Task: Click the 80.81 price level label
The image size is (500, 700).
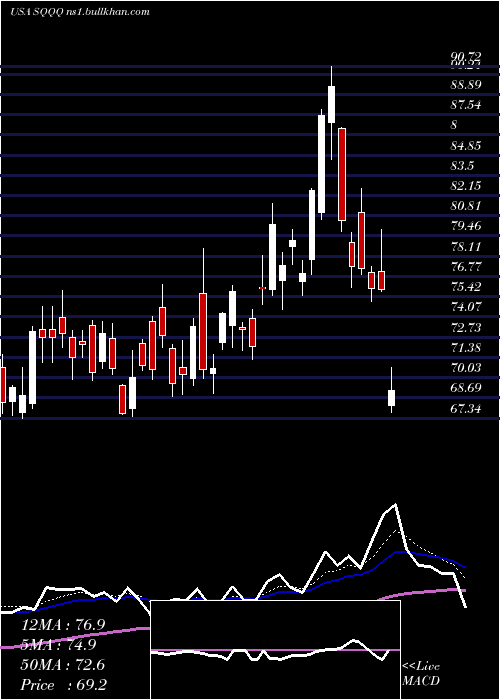Action: point(466,206)
